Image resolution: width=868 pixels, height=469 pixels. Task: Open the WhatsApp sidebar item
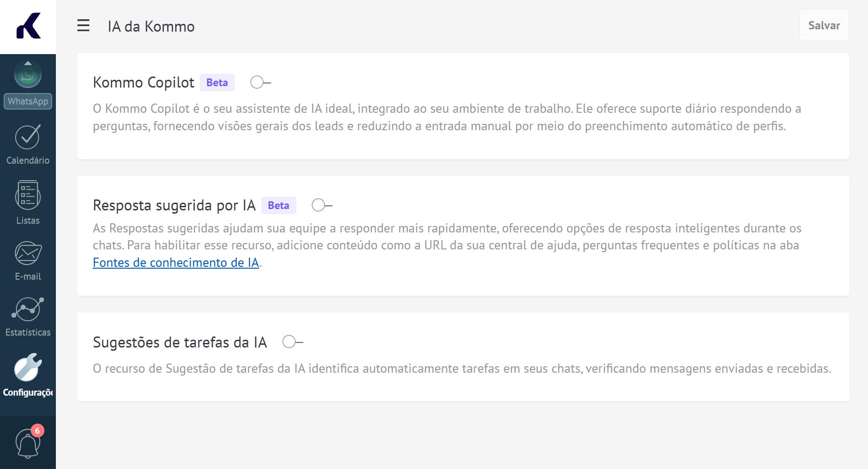click(x=28, y=85)
